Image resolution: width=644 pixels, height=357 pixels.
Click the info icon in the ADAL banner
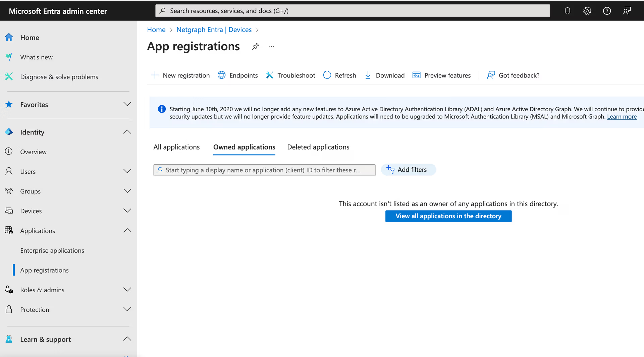(x=162, y=109)
